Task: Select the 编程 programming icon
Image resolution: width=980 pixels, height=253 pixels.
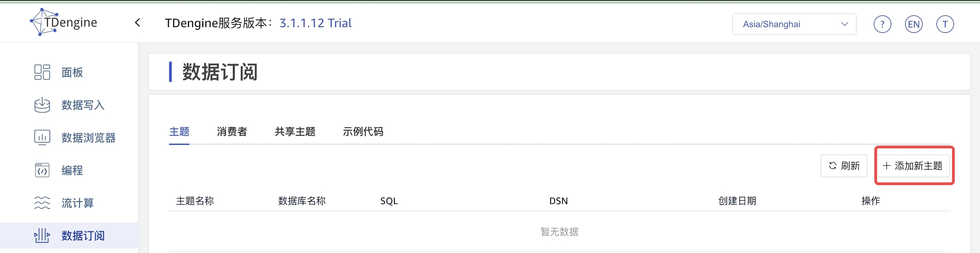Action: (42, 170)
